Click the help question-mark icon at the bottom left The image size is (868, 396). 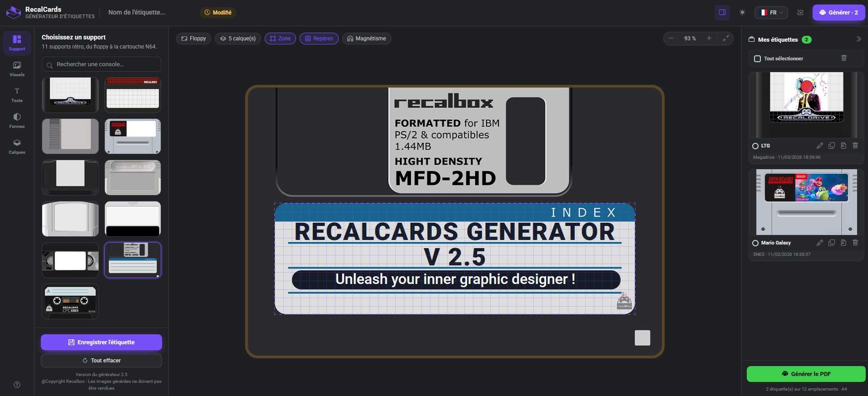(x=17, y=385)
